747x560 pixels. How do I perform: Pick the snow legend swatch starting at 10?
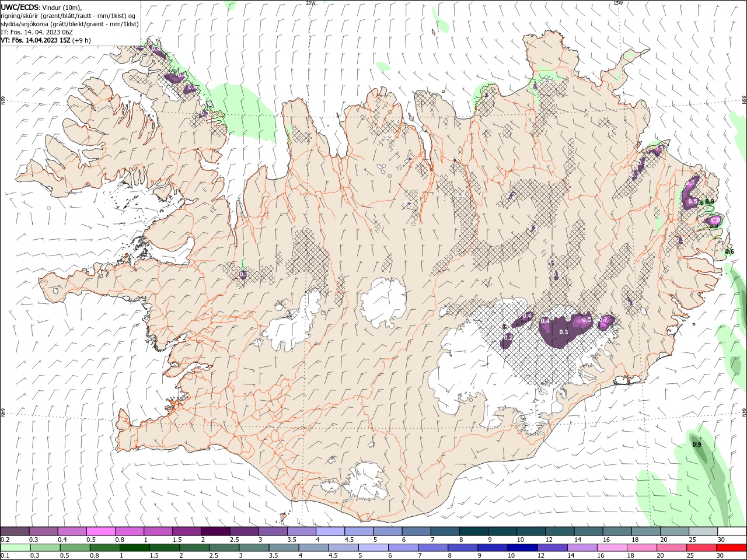click(x=530, y=531)
